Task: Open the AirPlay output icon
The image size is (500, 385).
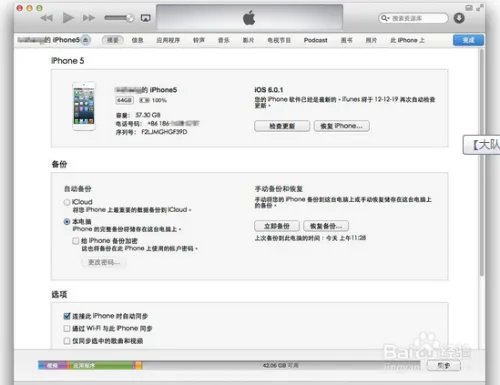Action: point(146,18)
